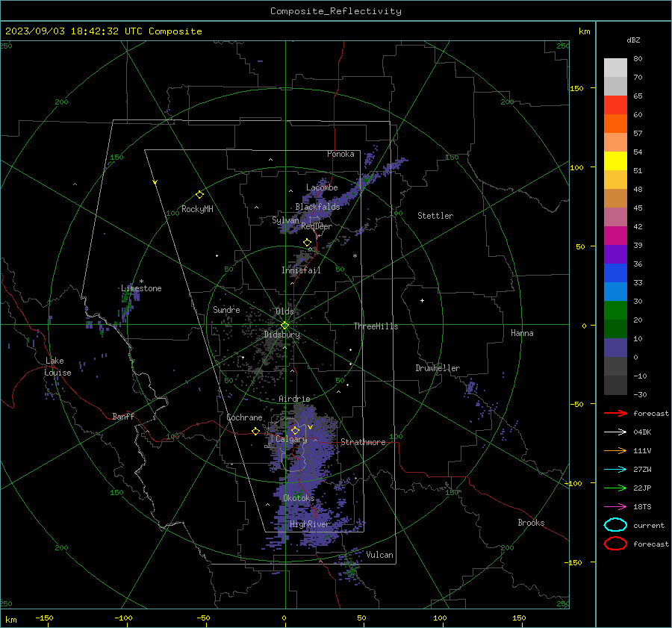Screen dimensions: 672x628
Task: Click the RockyMH label
Action: tap(197, 209)
